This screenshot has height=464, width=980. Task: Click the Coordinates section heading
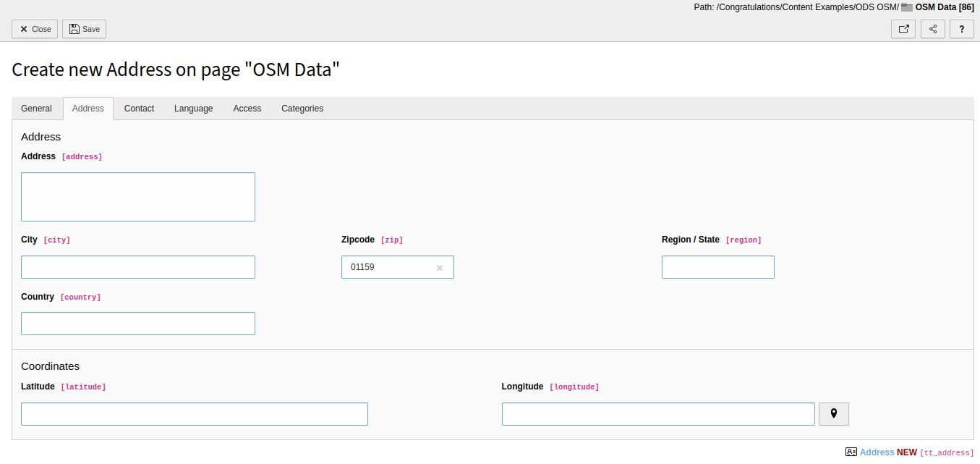[51, 366]
